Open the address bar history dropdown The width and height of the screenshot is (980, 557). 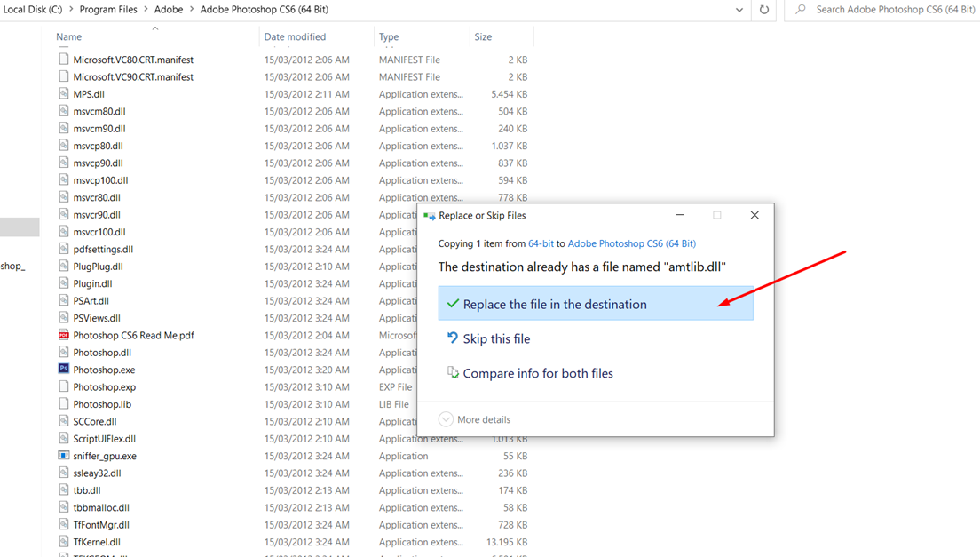click(739, 10)
